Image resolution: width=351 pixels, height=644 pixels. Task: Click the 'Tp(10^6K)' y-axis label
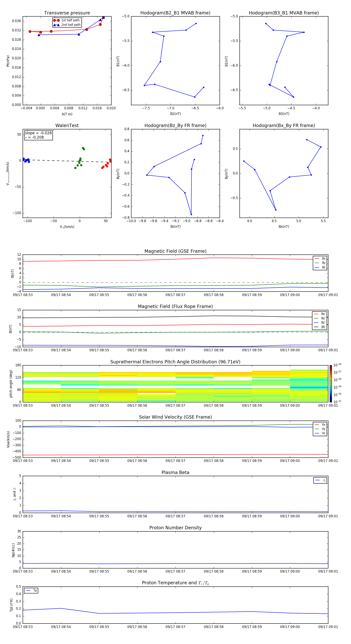coord(12,605)
